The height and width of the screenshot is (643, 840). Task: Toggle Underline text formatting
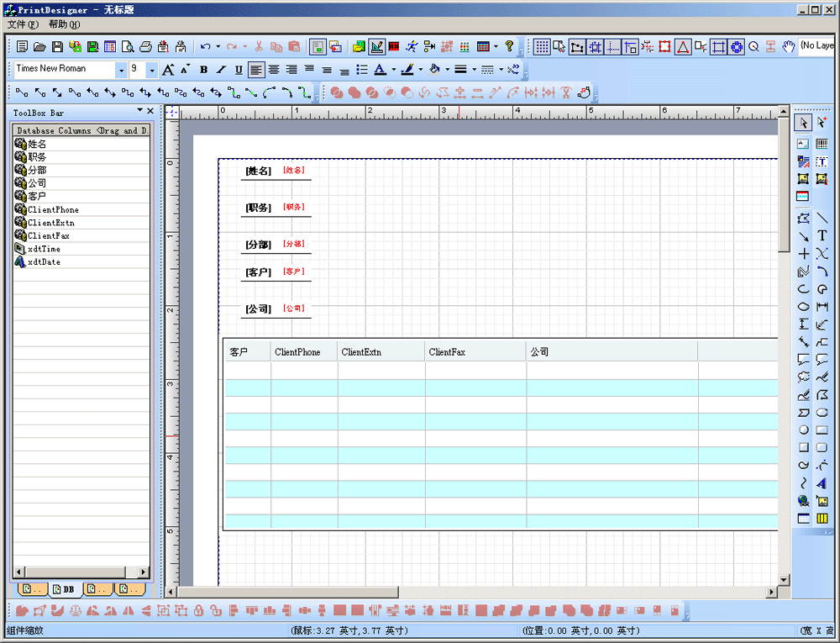click(239, 70)
